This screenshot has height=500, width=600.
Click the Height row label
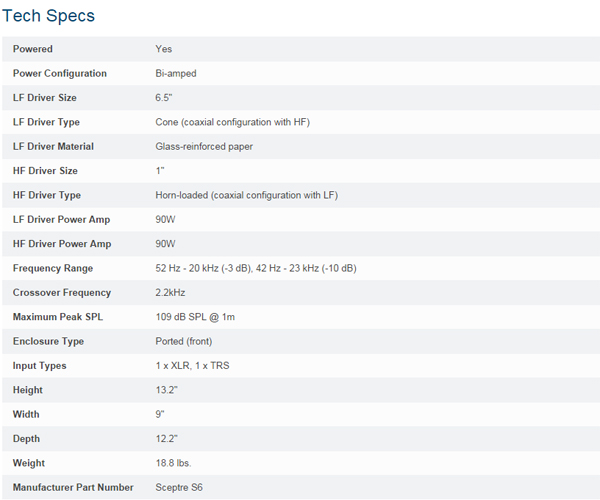click(x=28, y=390)
